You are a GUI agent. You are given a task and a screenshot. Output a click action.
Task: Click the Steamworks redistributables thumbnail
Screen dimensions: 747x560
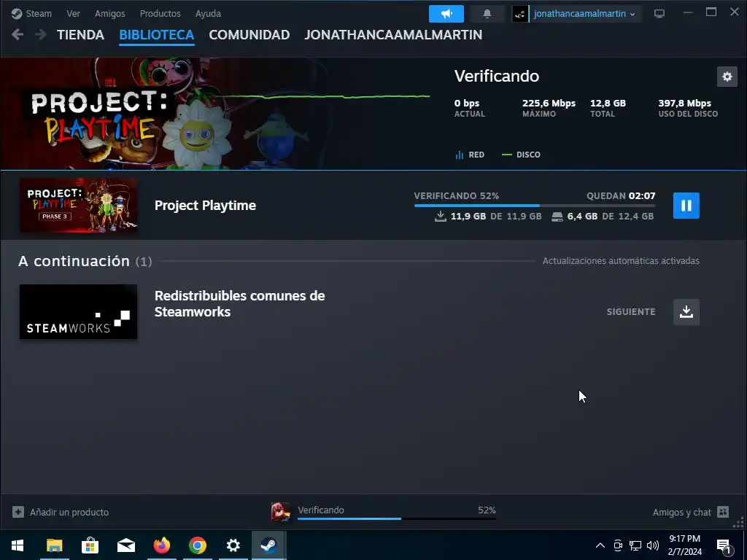point(79,312)
